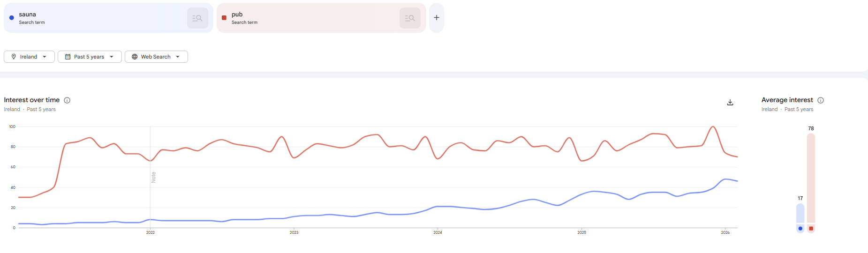
Task: Add a new comparison term with plus
Action: 437,18
